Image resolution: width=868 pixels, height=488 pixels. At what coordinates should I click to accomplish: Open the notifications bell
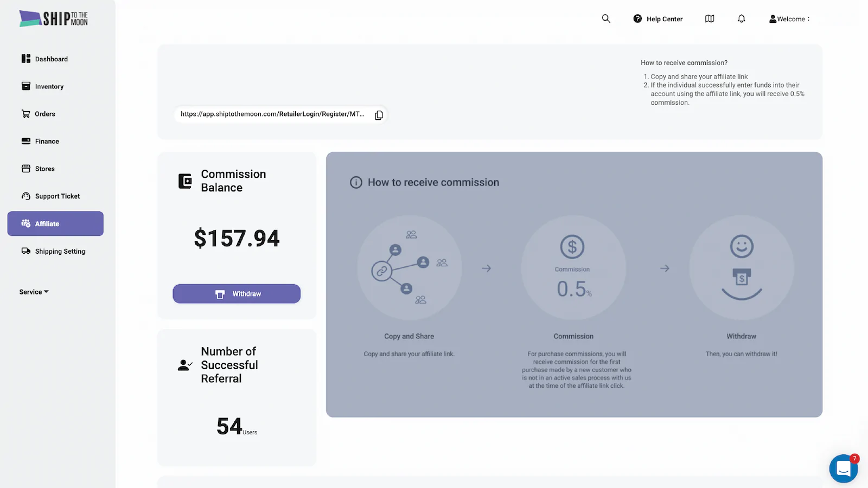[x=741, y=18]
